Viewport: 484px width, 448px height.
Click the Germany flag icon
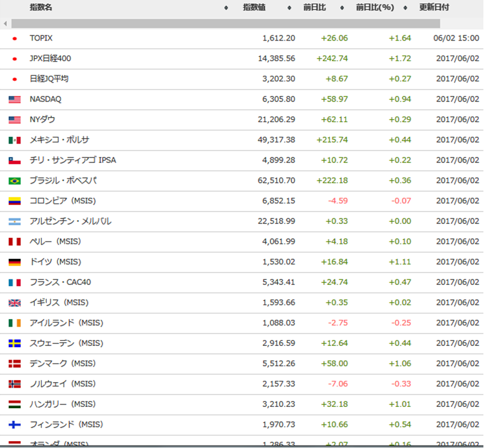coord(14,262)
